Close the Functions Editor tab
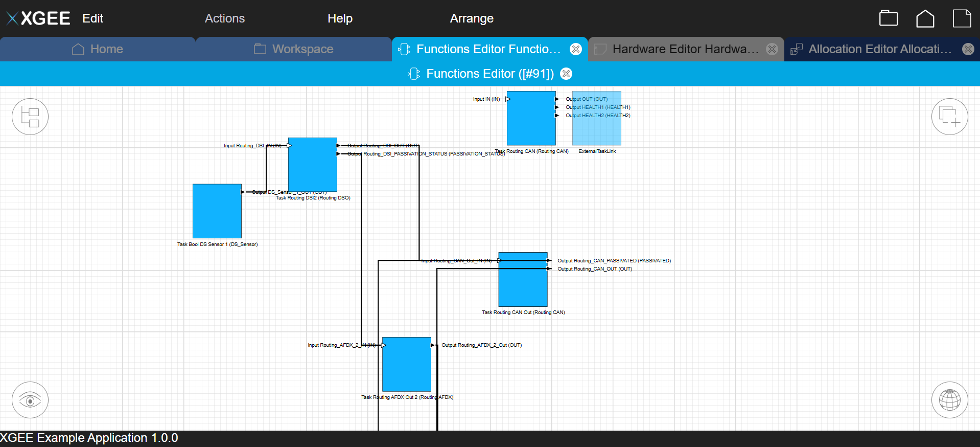The image size is (980, 447). [576, 49]
